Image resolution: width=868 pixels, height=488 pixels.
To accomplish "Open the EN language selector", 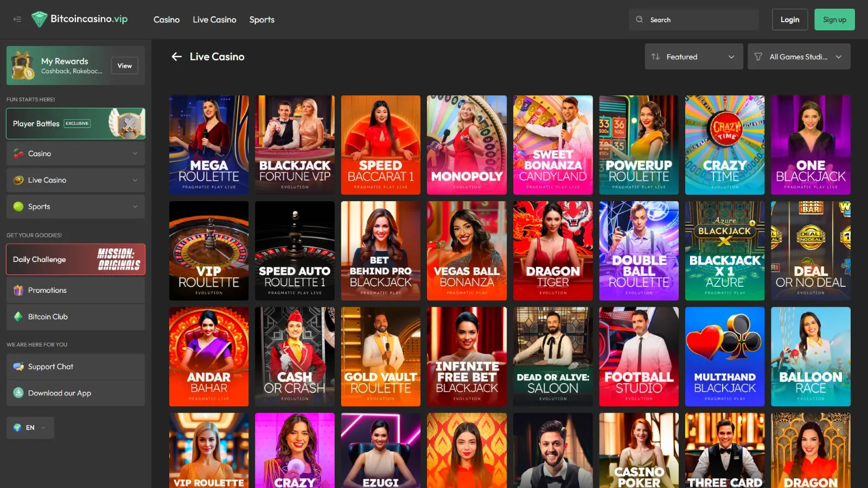I will 30,428.
